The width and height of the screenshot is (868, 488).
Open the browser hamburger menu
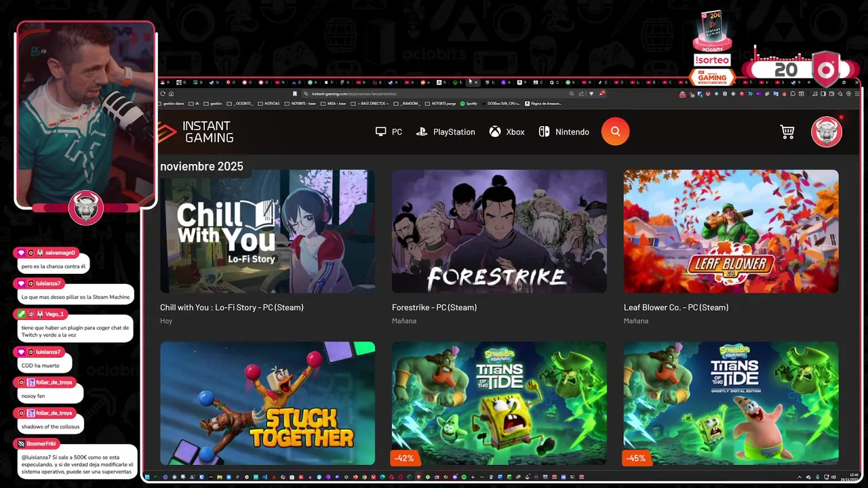pos(857,94)
